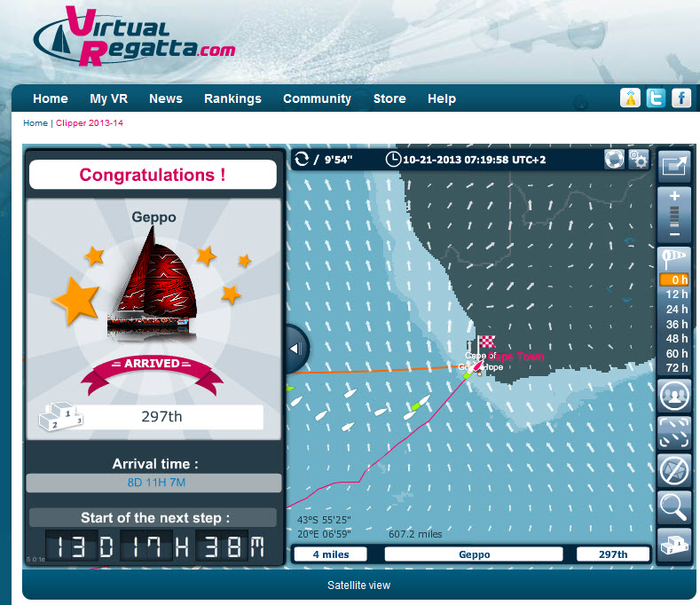Select the 24 h wind forecast
Screen dimensions: 700x605
point(676,309)
